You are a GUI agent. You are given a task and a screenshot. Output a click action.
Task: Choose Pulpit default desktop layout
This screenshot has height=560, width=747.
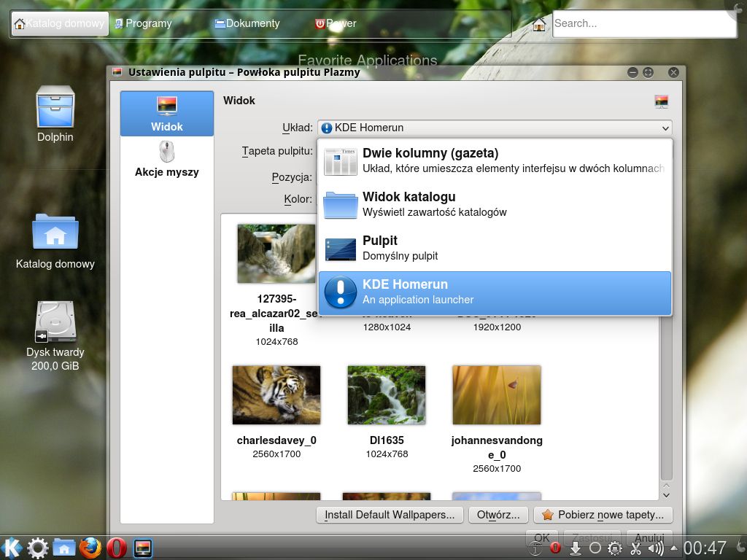pos(495,249)
